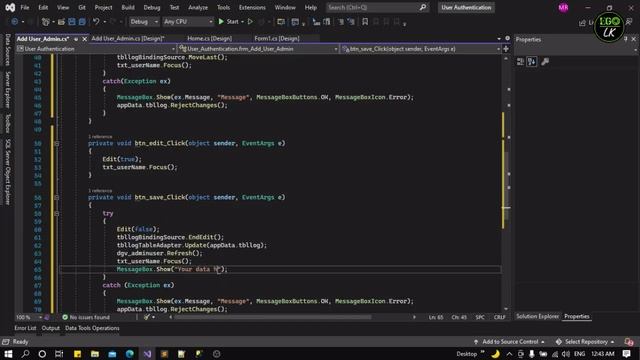Click the Visual Studio taskbar icon

pyautogui.click(x=147, y=353)
